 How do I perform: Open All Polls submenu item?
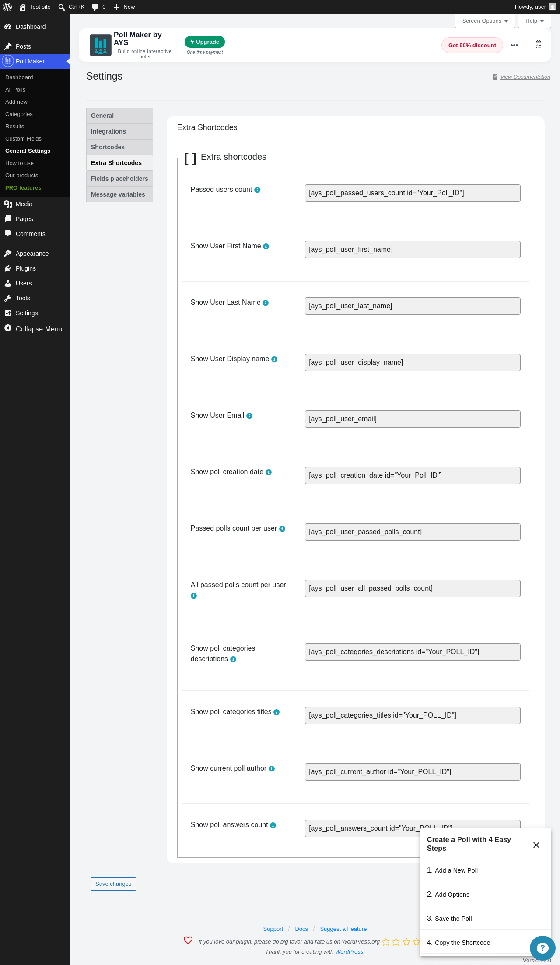click(15, 89)
